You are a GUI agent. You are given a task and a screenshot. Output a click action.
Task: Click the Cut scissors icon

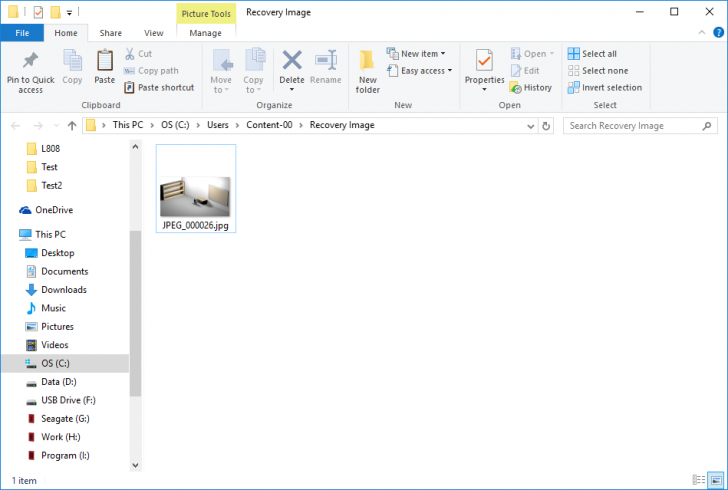(130, 54)
